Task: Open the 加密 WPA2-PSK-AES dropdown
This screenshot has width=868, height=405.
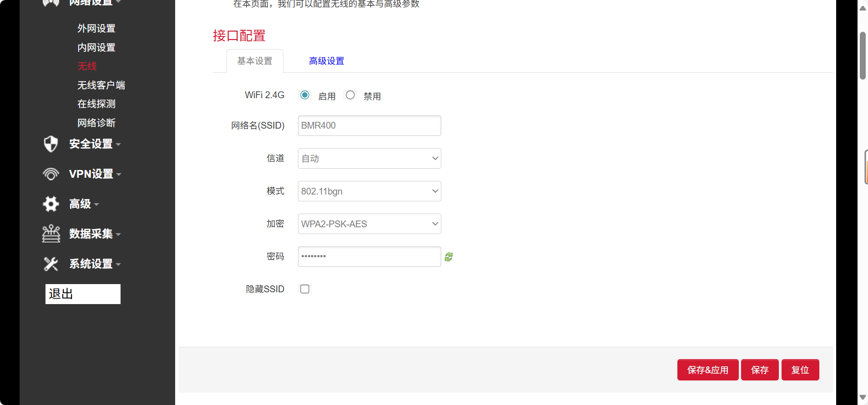Action: (x=369, y=224)
